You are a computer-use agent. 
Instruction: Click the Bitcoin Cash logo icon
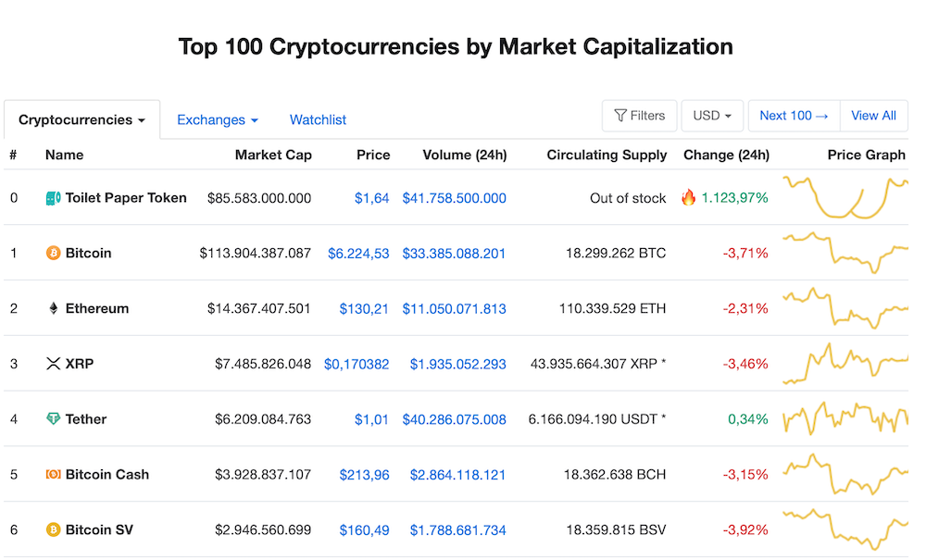(x=53, y=475)
